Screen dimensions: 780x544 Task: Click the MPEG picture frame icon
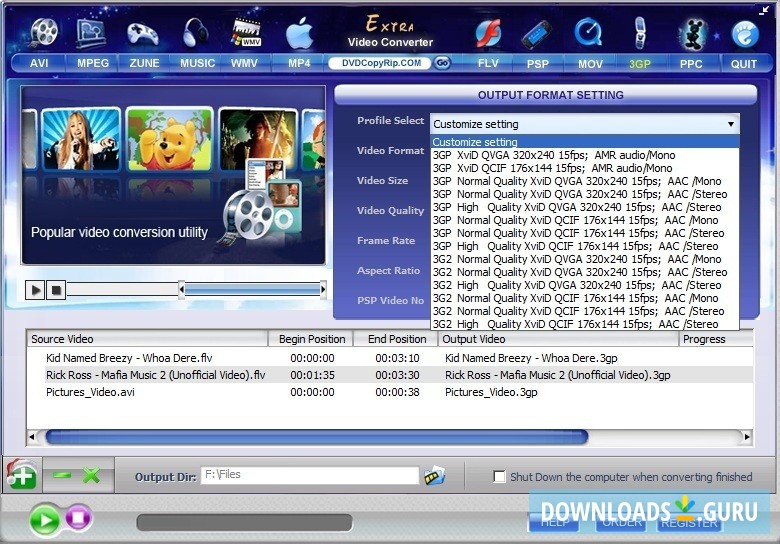91,32
